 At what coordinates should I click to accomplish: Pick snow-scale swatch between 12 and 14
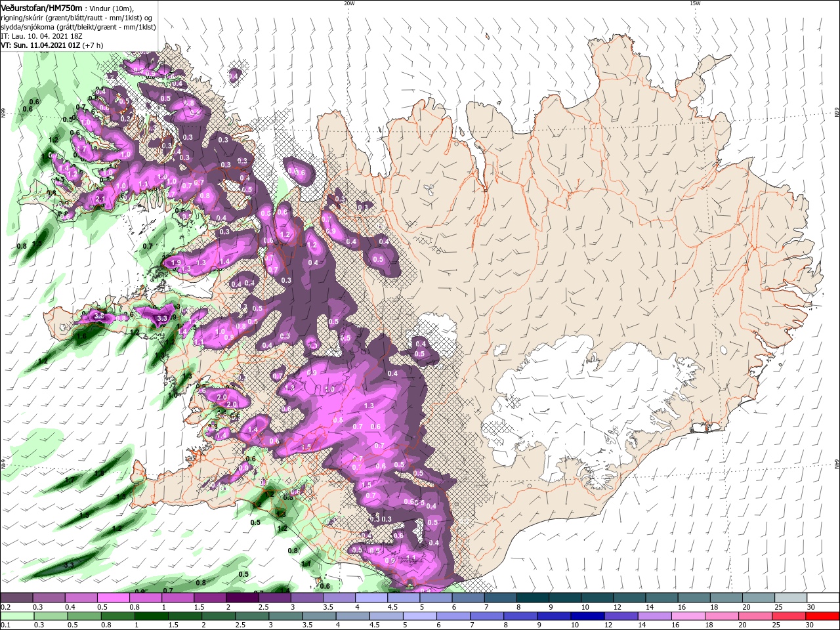(x=629, y=598)
